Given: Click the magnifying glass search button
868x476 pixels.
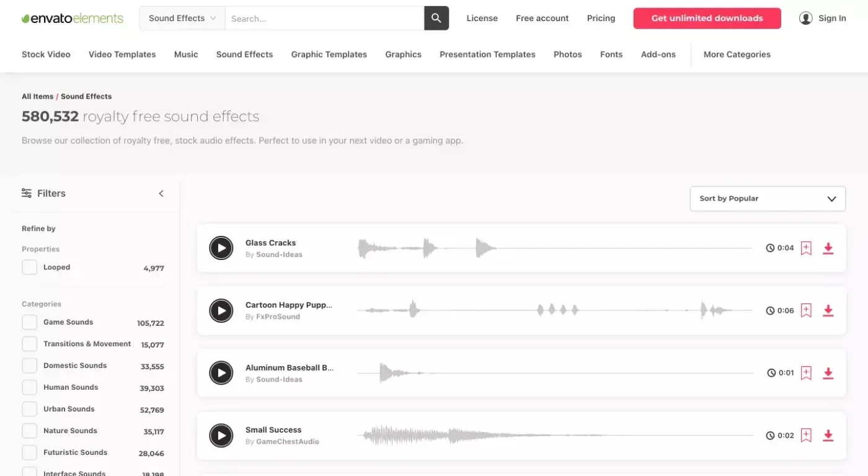Looking at the screenshot, I should pyautogui.click(x=436, y=18).
